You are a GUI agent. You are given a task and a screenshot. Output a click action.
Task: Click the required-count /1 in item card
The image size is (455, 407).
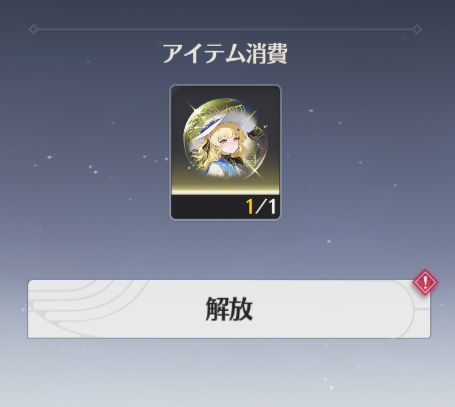point(266,207)
